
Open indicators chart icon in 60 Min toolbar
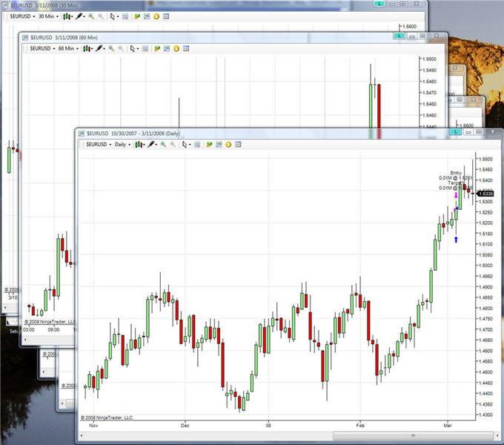(167, 48)
